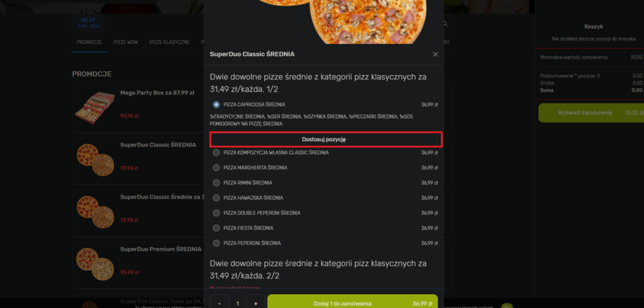Open the PIZZE KLASYCZNE tab
The height and width of the screenshot is (308, 644).
point(169,42)
